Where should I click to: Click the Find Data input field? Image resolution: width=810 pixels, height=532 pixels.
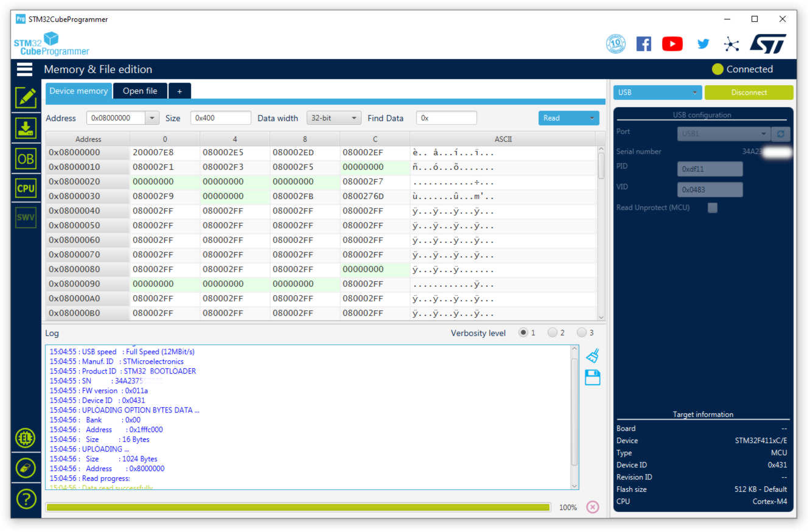point(446,118)
